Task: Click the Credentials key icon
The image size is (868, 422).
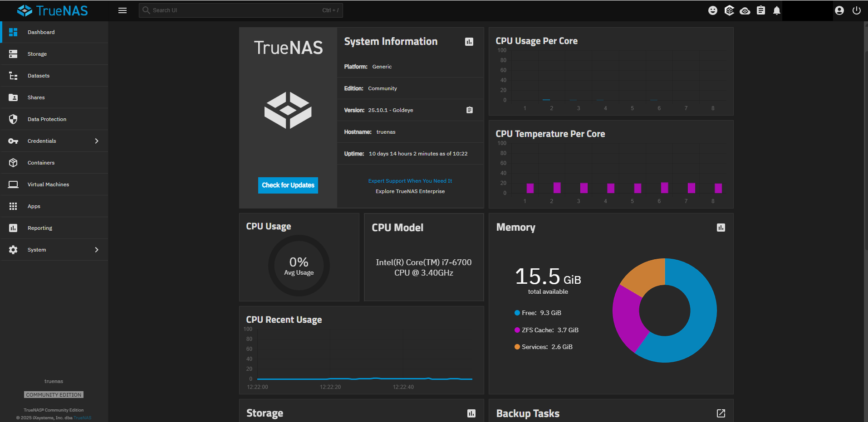Action: coord(13,141)
